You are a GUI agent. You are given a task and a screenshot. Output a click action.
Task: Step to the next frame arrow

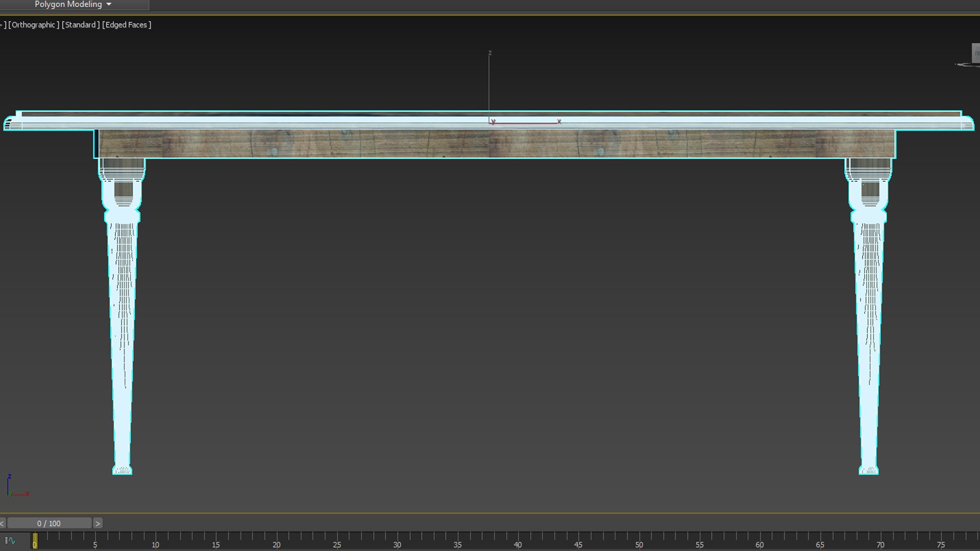point(97,523)
